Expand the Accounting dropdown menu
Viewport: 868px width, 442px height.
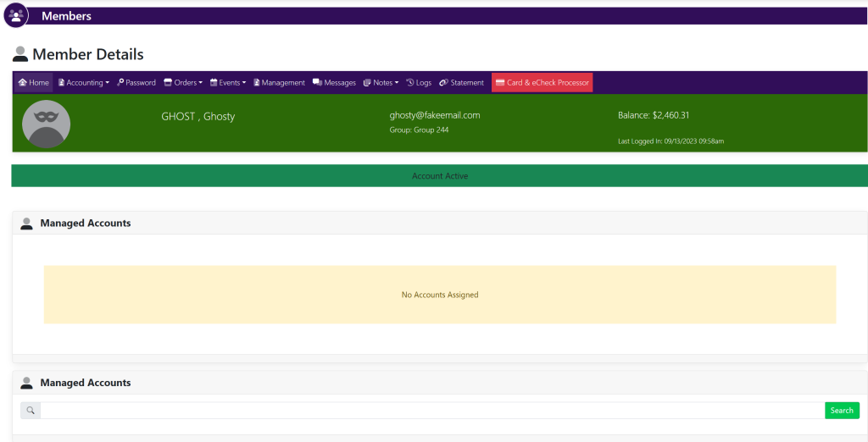click(84, 83)
